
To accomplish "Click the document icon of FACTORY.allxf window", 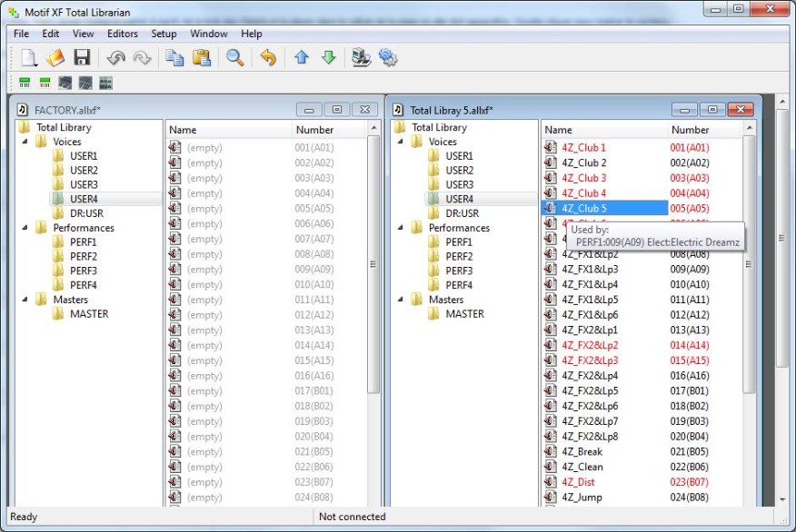I will click(23, 110).
